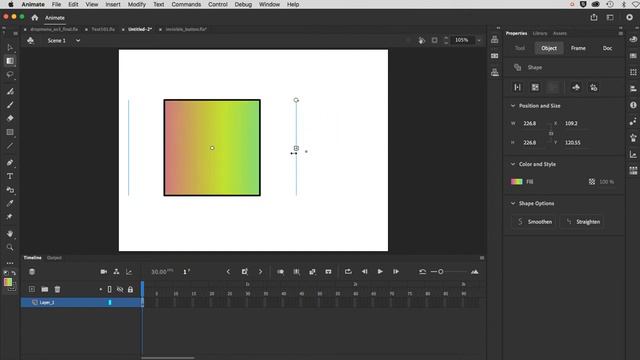Select the Selection arrow tool
Image resolution: width=640 pixels, height=360 pixels.
pos(10,47)
